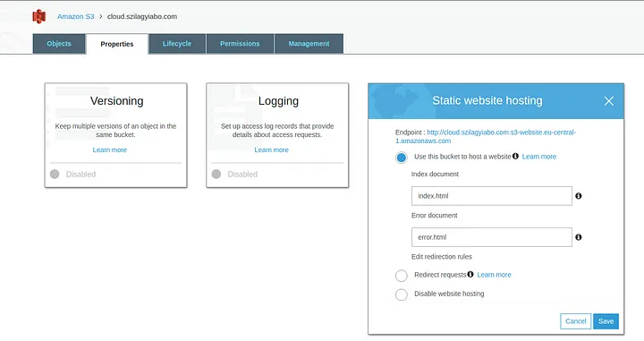Open the static website endpoint URL
This screenshot has height=341, width=644.
click(x=486, y=136)
